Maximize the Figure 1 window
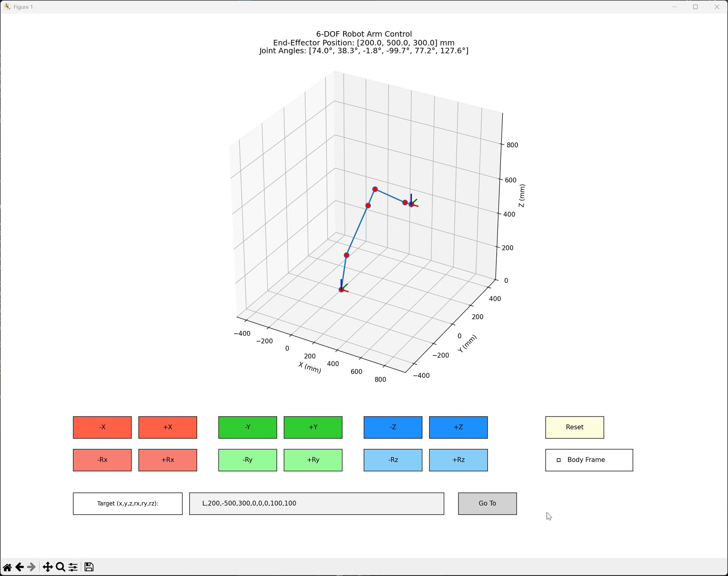The width and height of the screenshot is (728, 576). (x=695, y=7)
